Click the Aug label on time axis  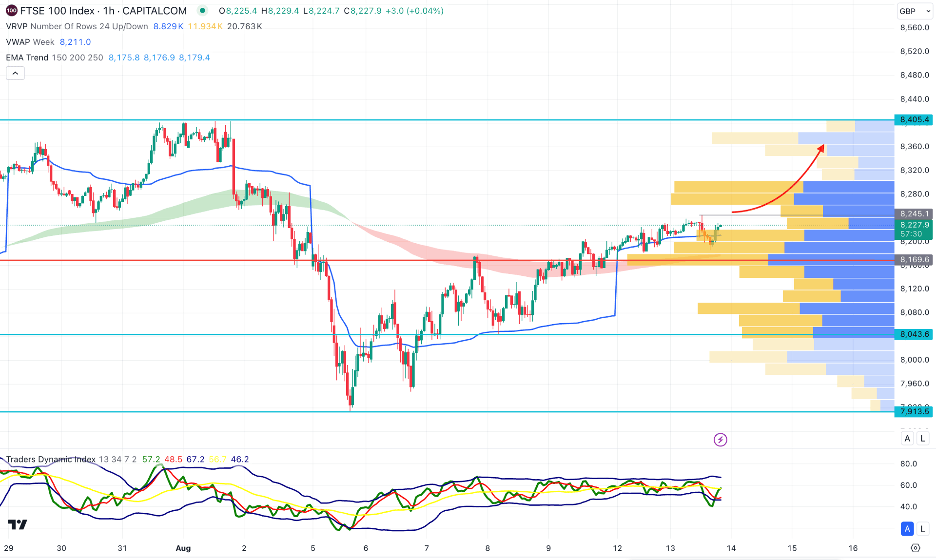183,548
